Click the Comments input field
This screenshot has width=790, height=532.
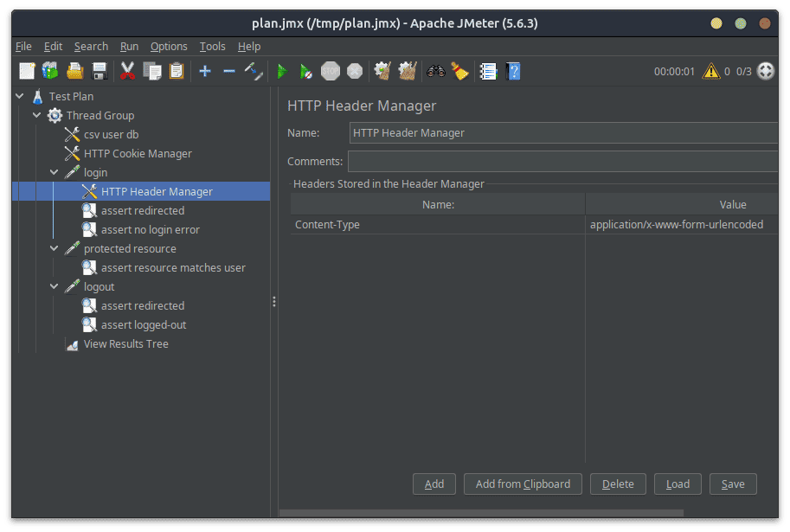562,161
